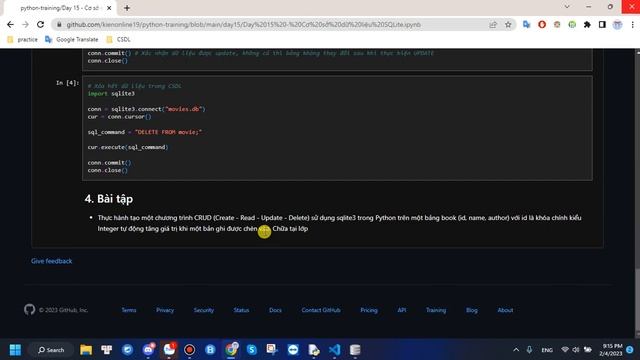This screenshot has height=360, width=640.
Task: Close the python-training tab
Action: pos(109,8)
